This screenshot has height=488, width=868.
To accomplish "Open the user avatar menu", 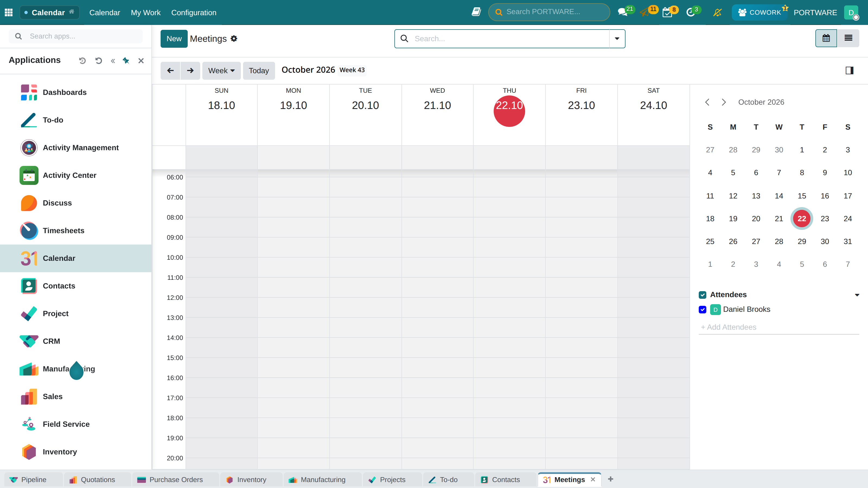I will tap(851, 12).
